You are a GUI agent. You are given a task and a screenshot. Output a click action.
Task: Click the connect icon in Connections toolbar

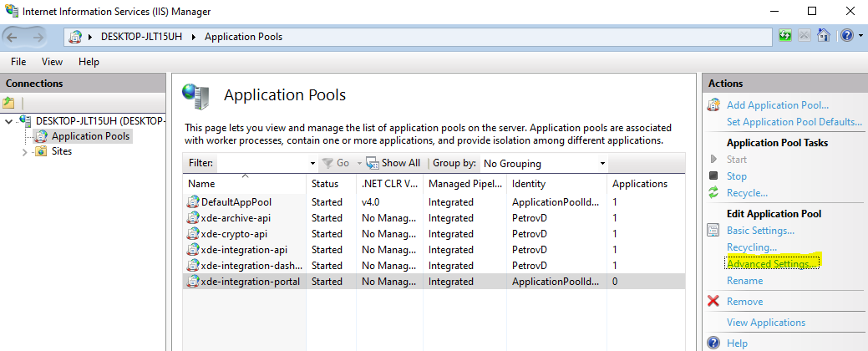pyautogui.click(x=8, y=103)
